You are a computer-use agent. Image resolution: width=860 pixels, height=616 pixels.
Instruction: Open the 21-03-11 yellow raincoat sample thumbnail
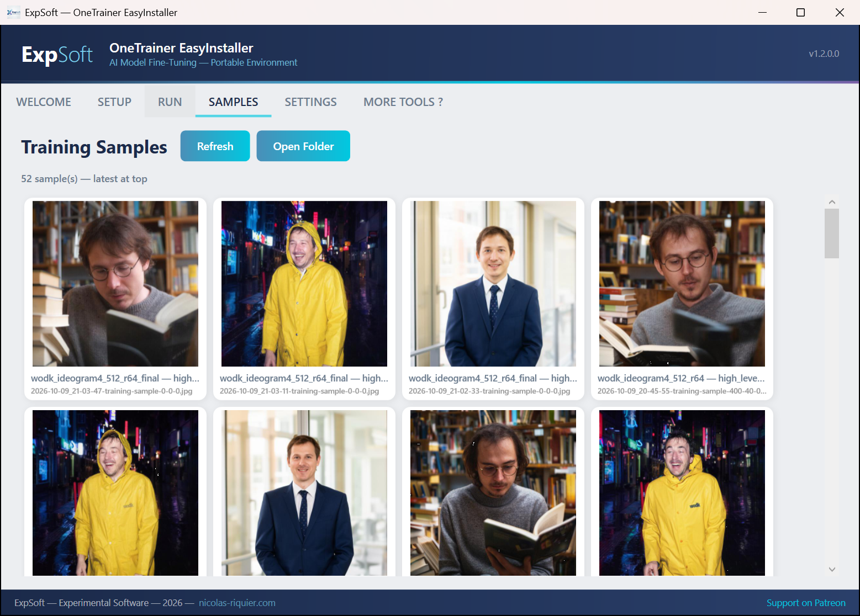click(x=304, y=284)
